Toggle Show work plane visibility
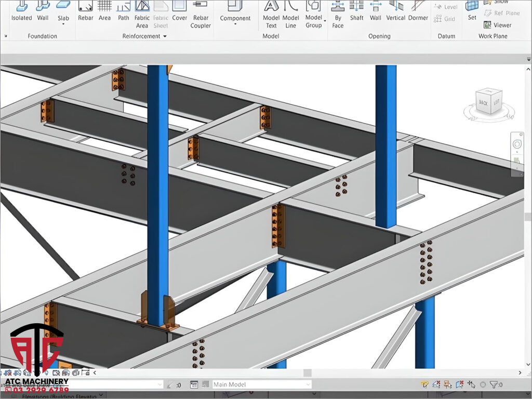 (x=496, y=2)
